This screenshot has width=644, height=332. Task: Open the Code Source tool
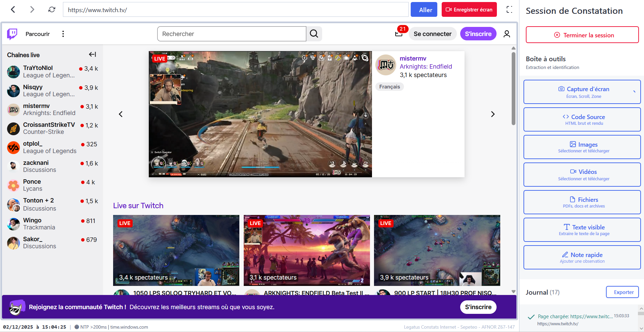[x=582, y=119]
